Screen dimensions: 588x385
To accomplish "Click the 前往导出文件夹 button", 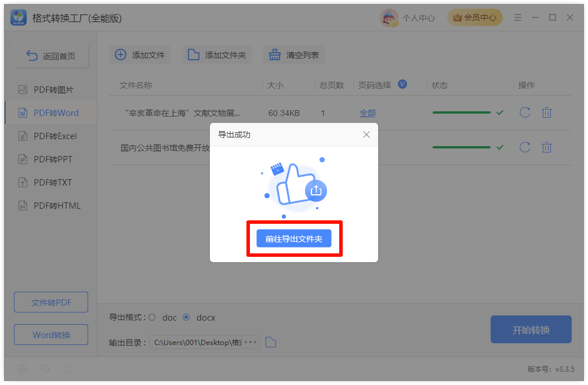I will pos(293,238).
